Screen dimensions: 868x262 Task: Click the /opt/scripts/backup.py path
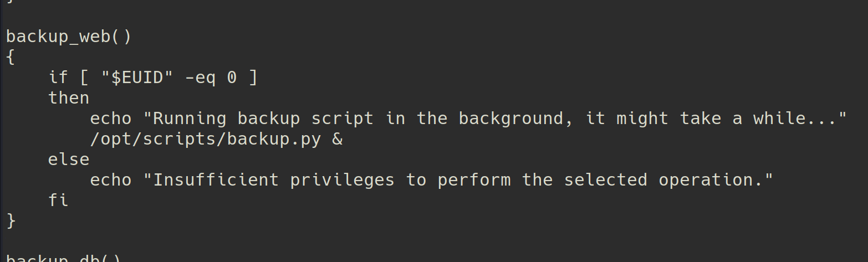click(205, 139)
